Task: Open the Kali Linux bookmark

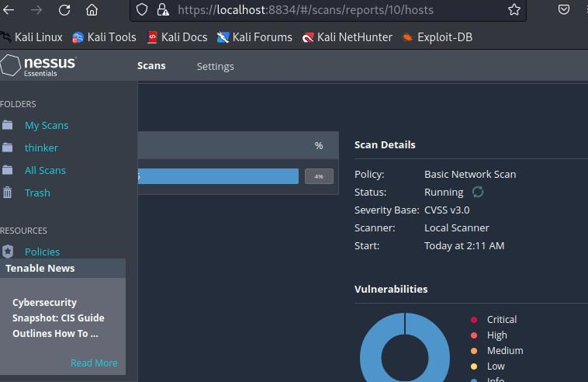Action: click(x=32, y=37)
